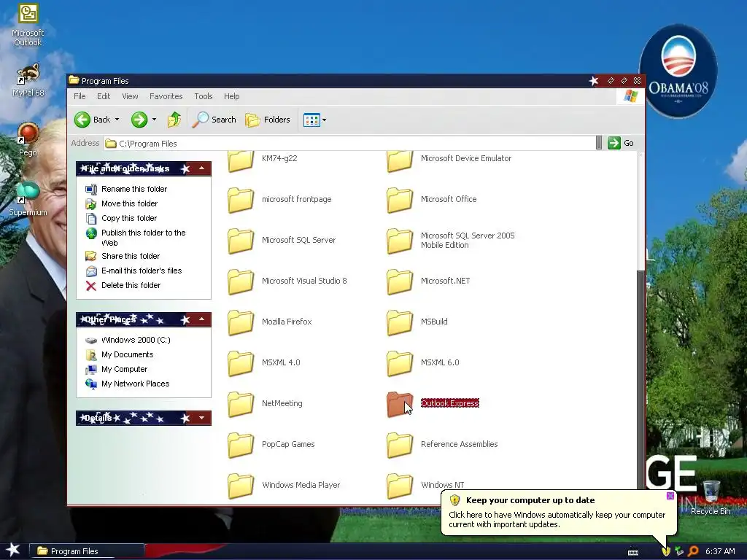Open the Help menu
The image size is (747, 560).
231,96
